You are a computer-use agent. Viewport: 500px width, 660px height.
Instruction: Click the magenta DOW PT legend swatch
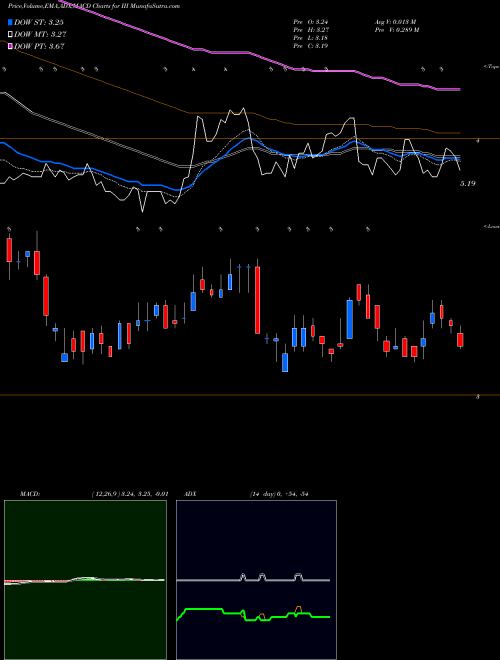coord(10,46)
